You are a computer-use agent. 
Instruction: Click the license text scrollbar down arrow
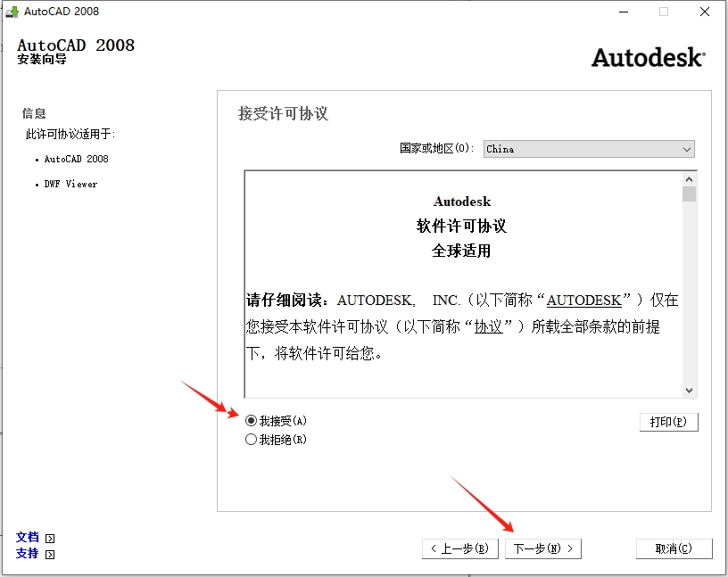coord(689,391)
